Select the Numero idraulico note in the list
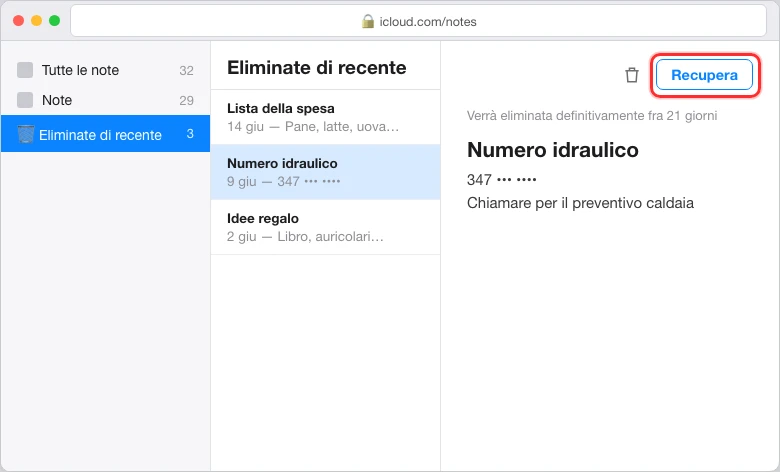Screen dimensions: 780x472 pyautogui.click(x=325, y=172)
